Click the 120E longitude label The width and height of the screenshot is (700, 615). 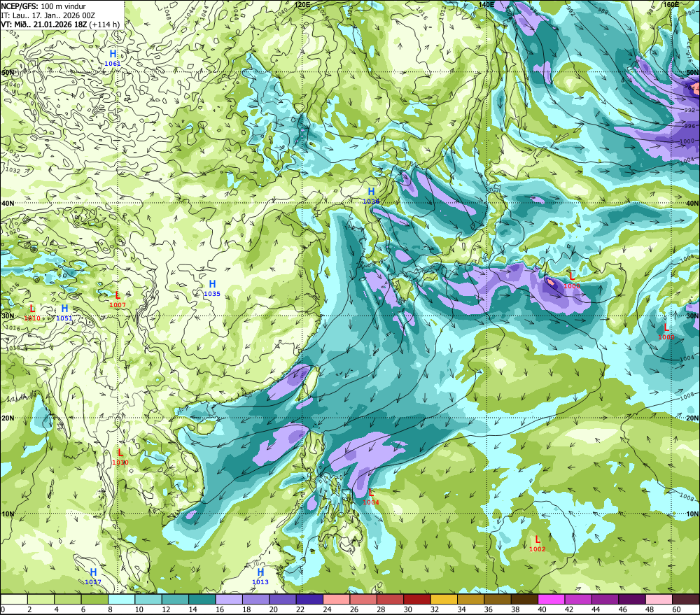coord(302,4)
